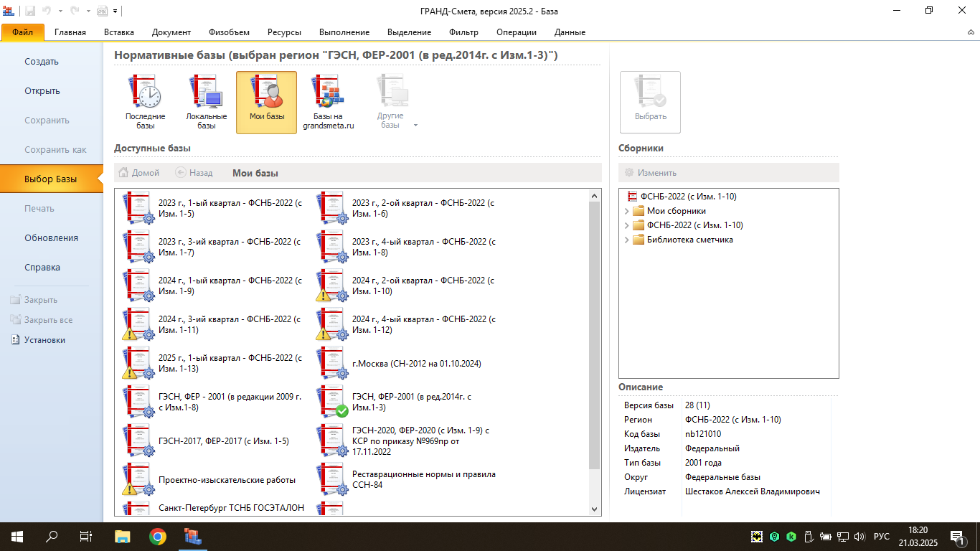Select Реставрационные нормы и правила ССН-84
The image size is (980, 551).
[407, 479]
